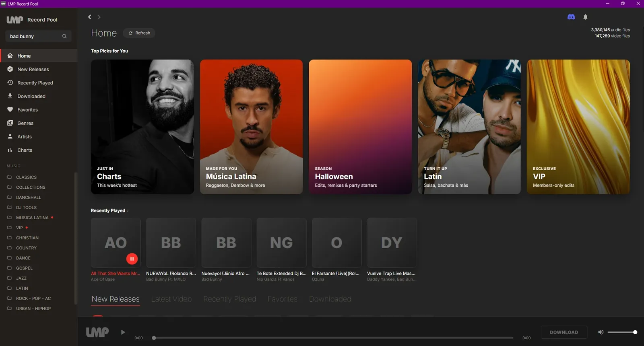Viewport: 644px width, 346px height.
Task: Click the play button in the player bar
Action: coord(123,332)
